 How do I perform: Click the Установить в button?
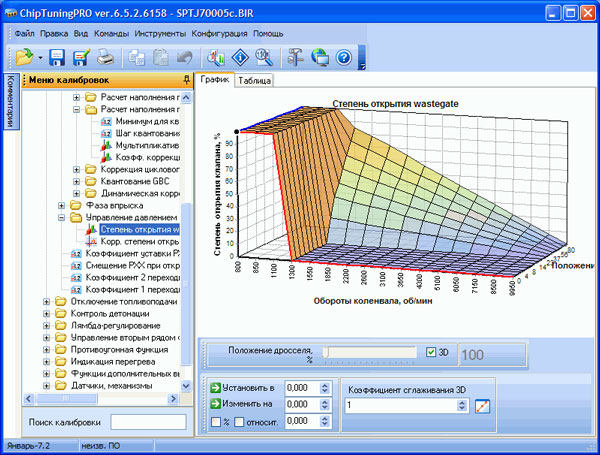(245, 387)
